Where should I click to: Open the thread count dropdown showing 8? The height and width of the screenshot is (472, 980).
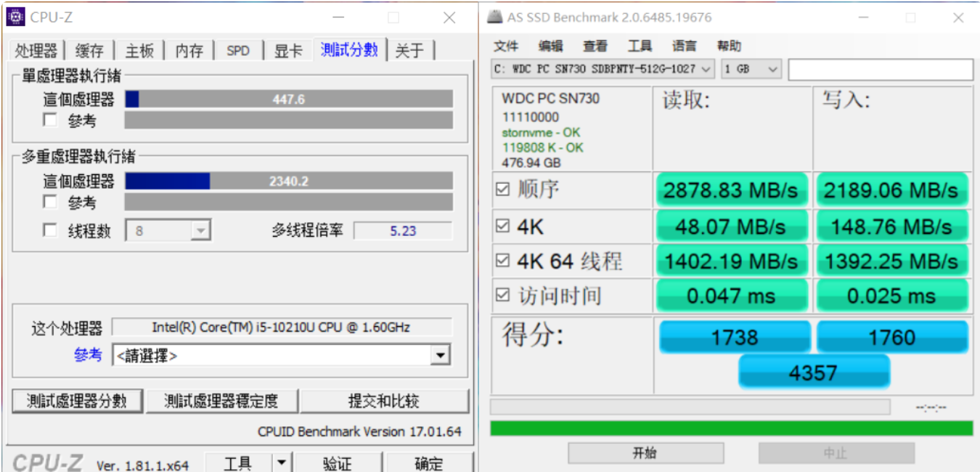168,231
